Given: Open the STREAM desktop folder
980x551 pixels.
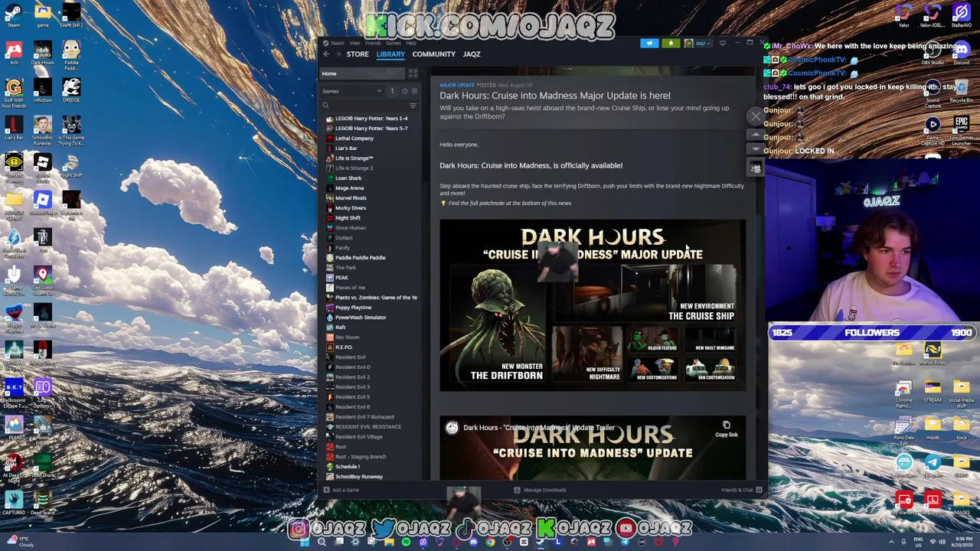Looking at the screenshot, I should [933, 390].
